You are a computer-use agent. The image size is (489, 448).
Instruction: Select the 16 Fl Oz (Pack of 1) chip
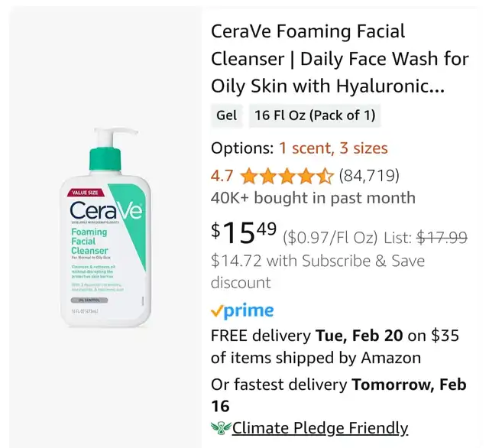pyautogui.click(x=315, y=115)
